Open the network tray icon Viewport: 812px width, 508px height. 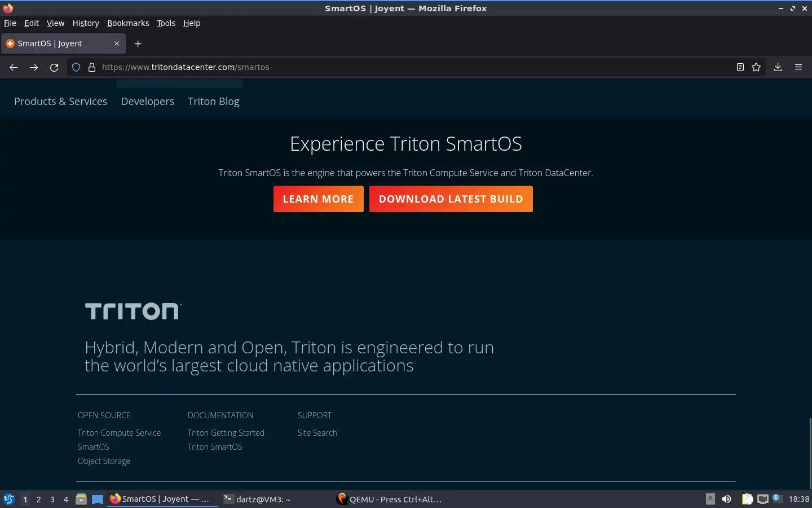click(763, 499)
